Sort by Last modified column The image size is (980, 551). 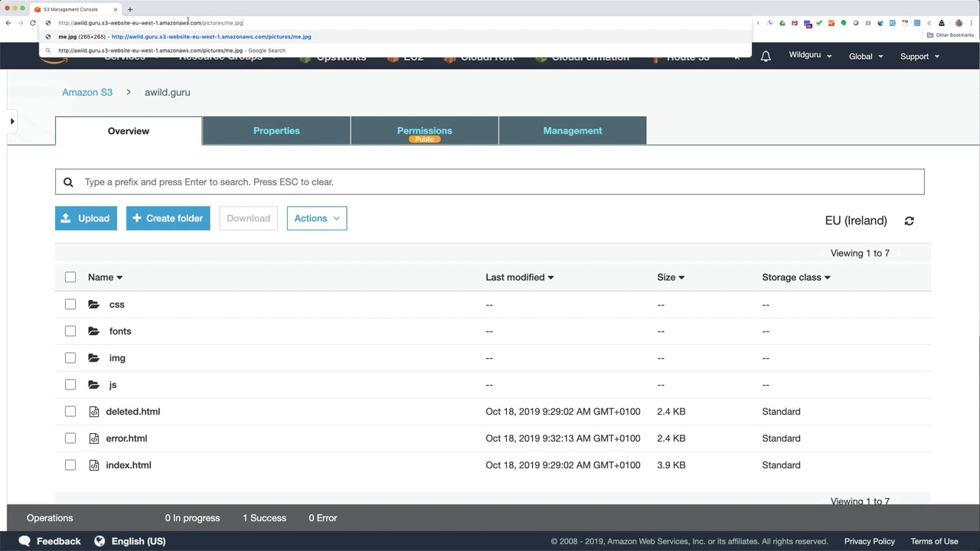tap(519, 277)
